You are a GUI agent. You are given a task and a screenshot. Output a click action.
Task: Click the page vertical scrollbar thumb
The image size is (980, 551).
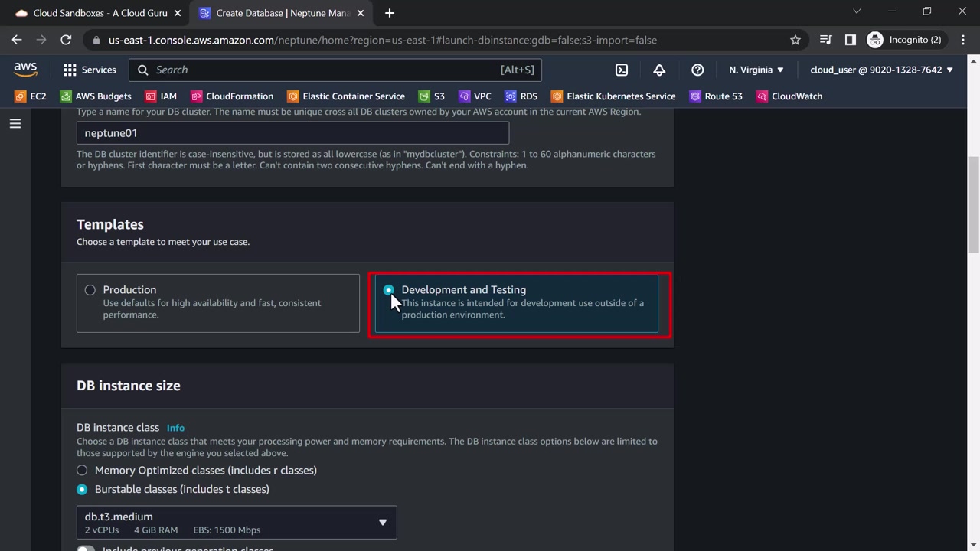click(973, 204)
